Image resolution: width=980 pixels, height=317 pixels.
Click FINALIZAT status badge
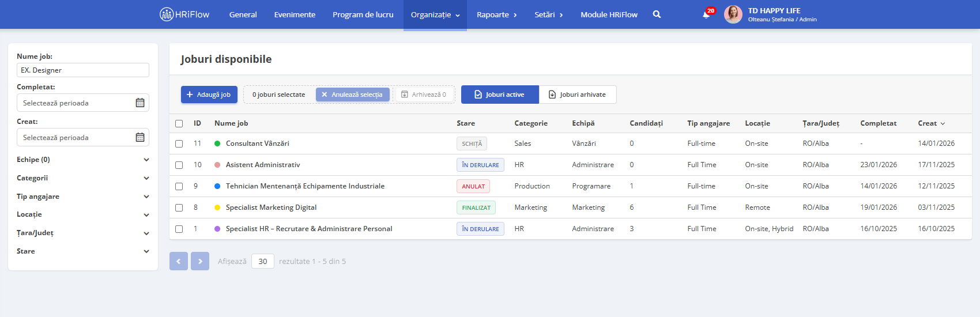click(x=476, y=207)
